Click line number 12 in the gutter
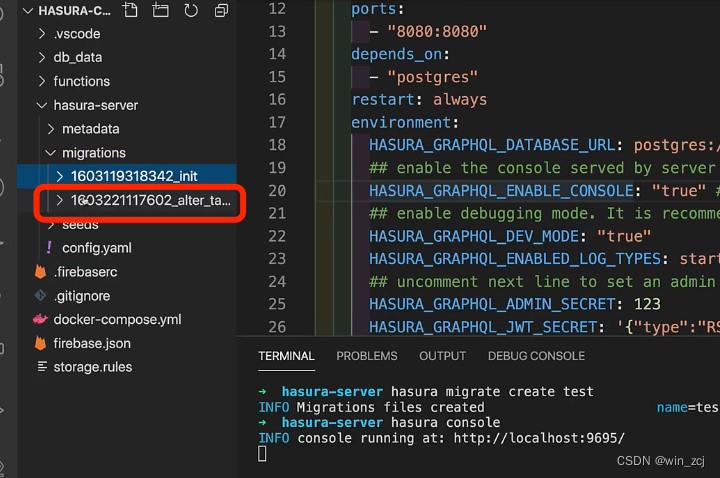720x478 pixels. pyautogui.click(x=277, y=9)
